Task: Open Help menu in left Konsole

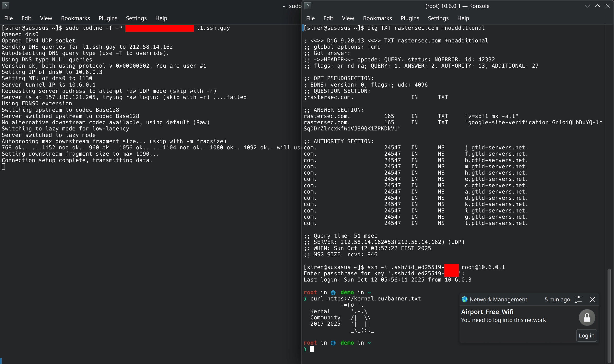Action: (x=161, y=18)
